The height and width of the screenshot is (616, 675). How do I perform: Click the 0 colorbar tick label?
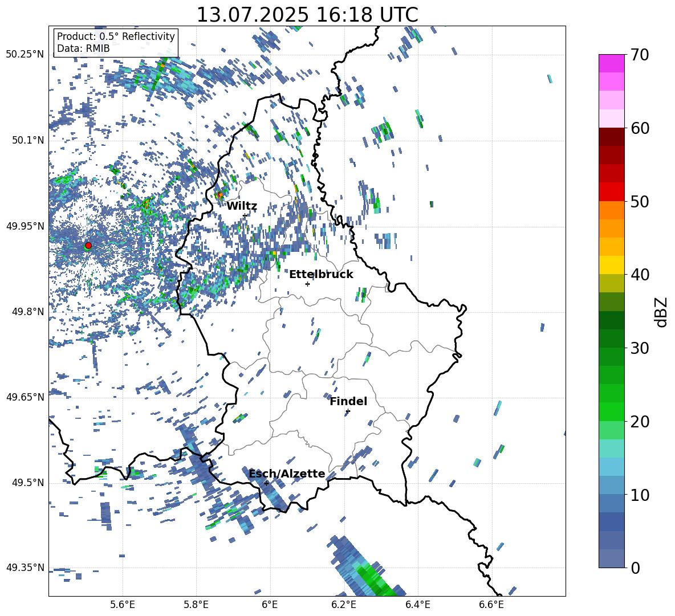click(x=635, y=568)
